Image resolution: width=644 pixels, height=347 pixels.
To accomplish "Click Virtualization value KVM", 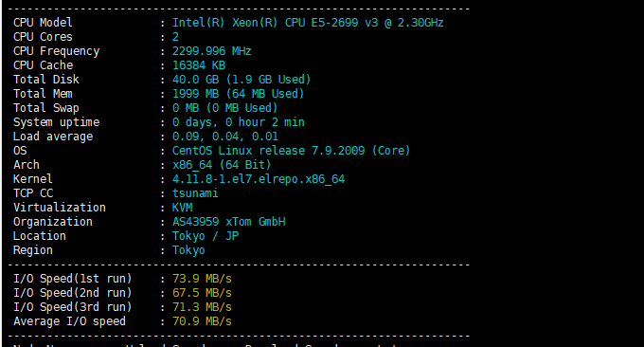I will 182,208.
